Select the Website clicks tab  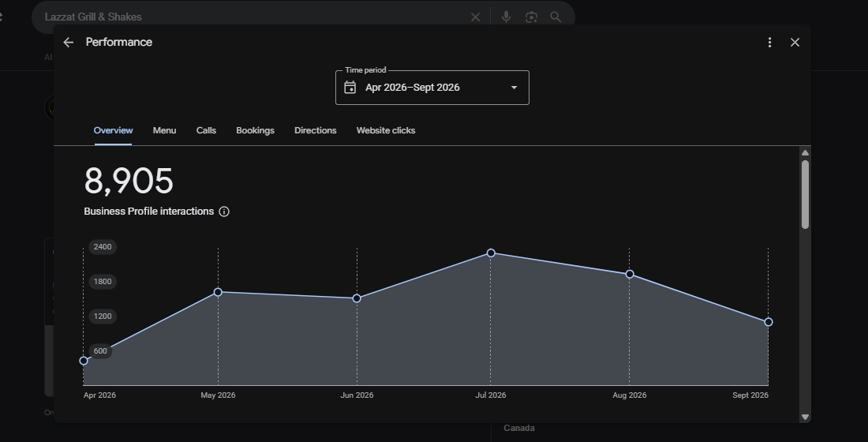click(386, 131)
